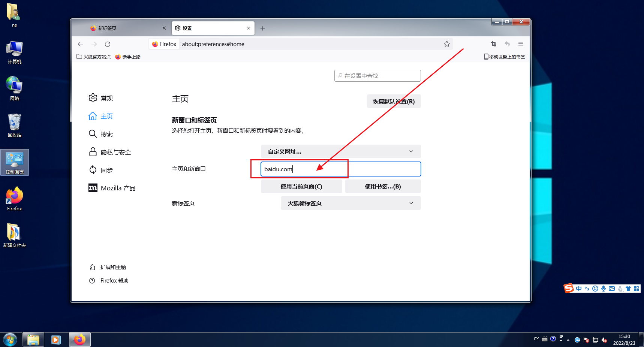Screen dimensions: 644x347
Task: Toggle Sogou 中 Chinese/English mode
Action: pos(579,289)
